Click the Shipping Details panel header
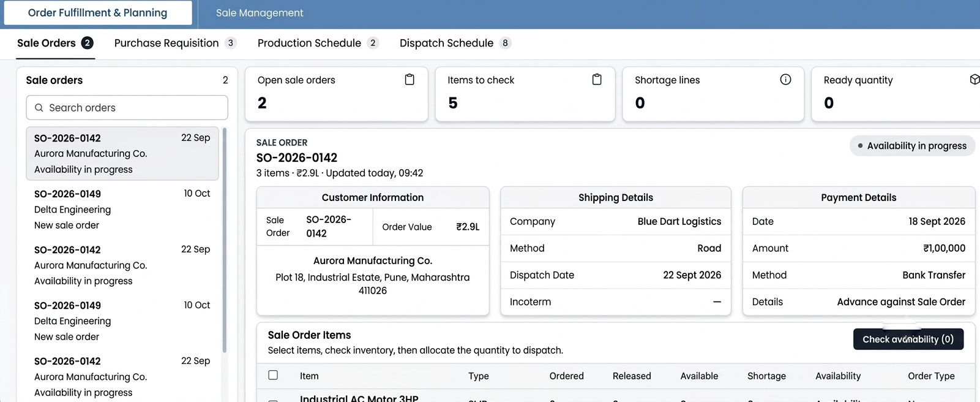The height and width of the screenshot is (402, 980). tap(616, 198)
